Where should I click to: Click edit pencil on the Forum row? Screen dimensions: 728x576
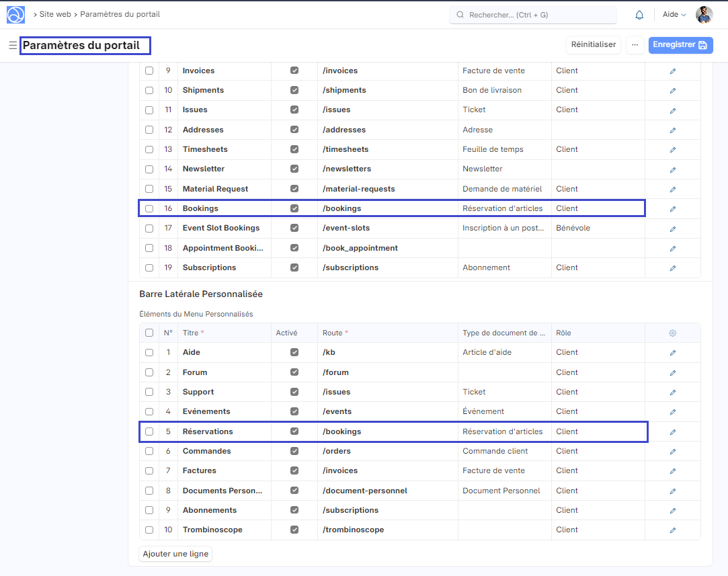672,373
